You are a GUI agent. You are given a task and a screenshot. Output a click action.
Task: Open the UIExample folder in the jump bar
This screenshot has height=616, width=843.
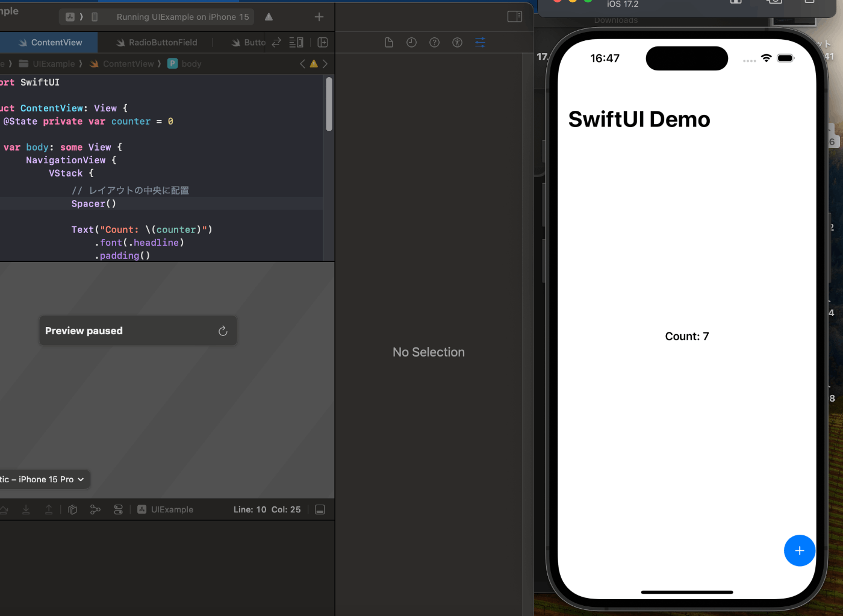(x=47, y=64)
